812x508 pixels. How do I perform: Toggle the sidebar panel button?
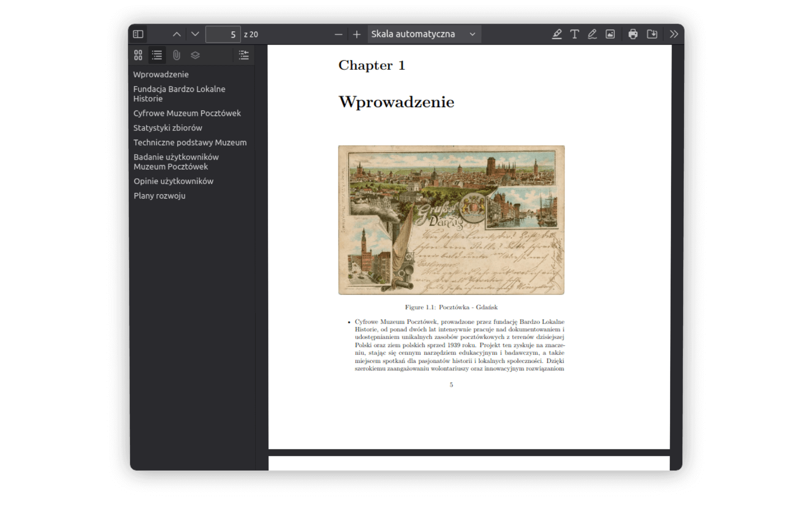pyautogui.click(x=138, y=34)
